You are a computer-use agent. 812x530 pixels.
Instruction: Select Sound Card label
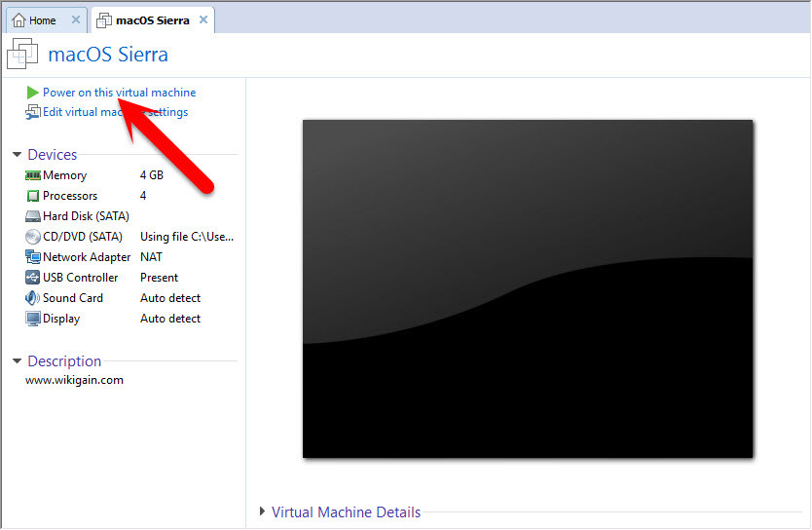tap(73, 298)
